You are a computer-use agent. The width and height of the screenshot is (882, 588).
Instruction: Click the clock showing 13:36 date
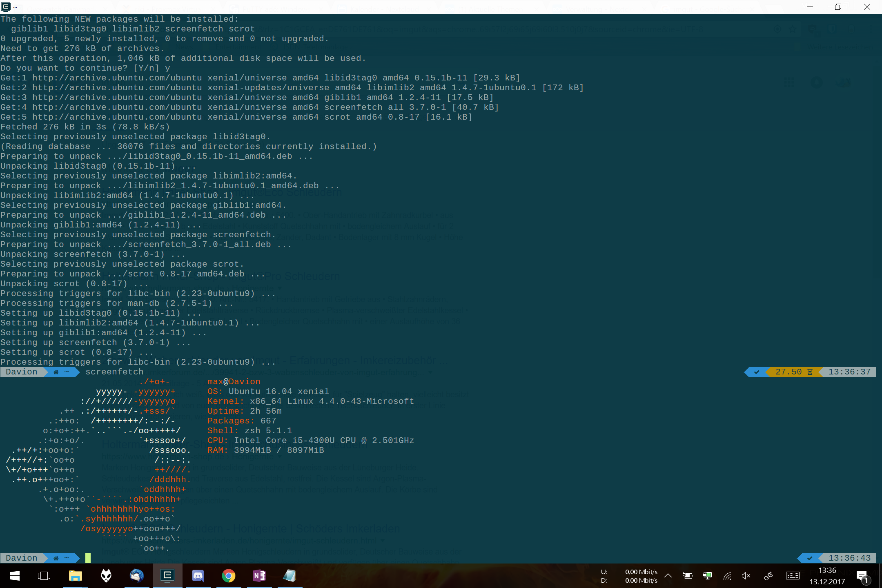pyautogui.click(x=827, y=576)
